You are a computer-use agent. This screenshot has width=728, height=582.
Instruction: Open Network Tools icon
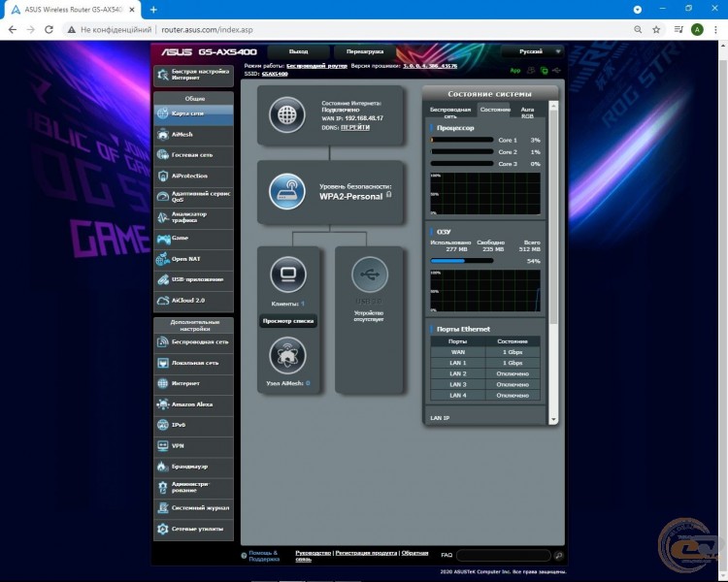tap(162, 529)
